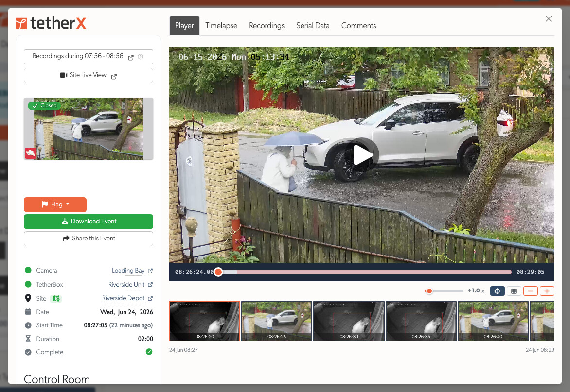Click the 24 Jun 08:27 timeline label
Viewport: 570px width, 392px height.
183,350
